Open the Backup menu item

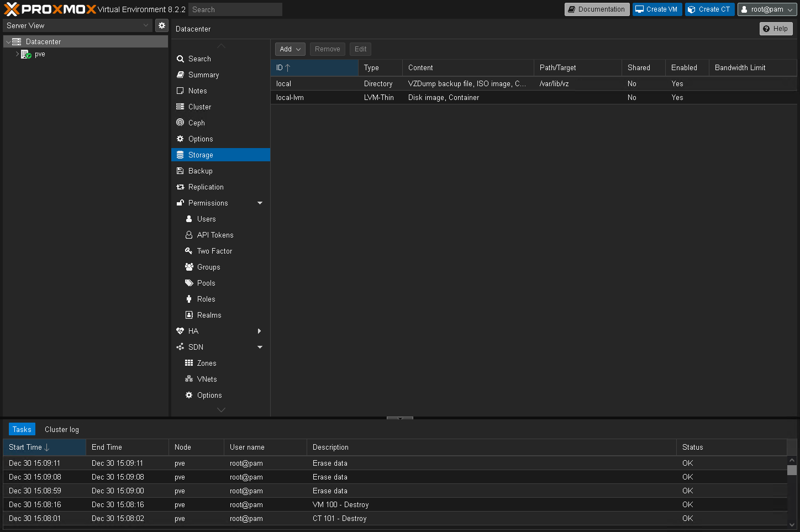point(201,171)
